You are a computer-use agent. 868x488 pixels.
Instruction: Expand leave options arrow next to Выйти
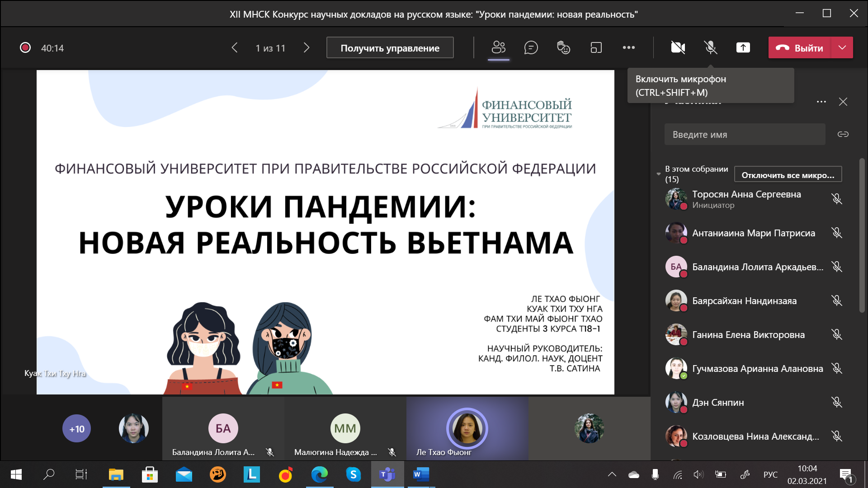pos(842,47)
